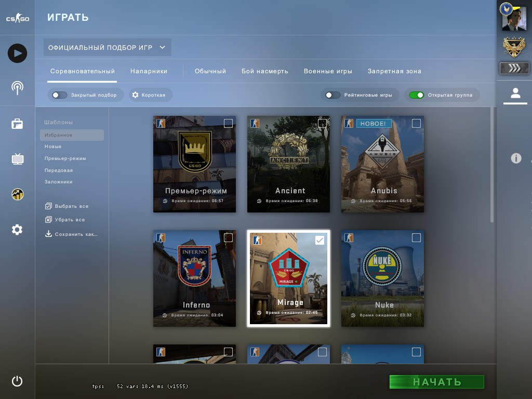Click the CS:GO logo home icon
Image resolution: width=532 pixels, height=399 pixels.
point(18,18)
